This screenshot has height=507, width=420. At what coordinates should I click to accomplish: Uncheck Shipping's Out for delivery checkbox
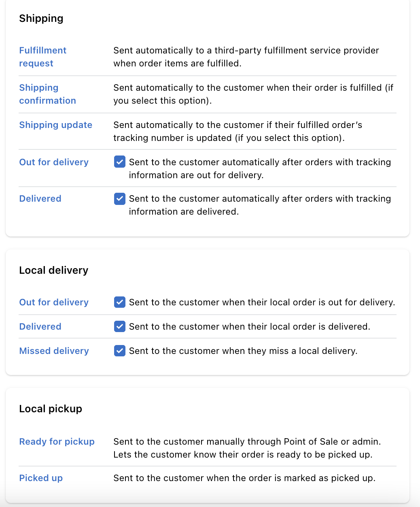point(120,162)
